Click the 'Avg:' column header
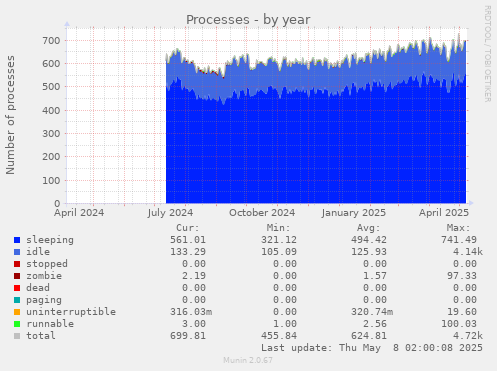The width and height of the screenshot is (497, 371). click(x=368, y=228)
